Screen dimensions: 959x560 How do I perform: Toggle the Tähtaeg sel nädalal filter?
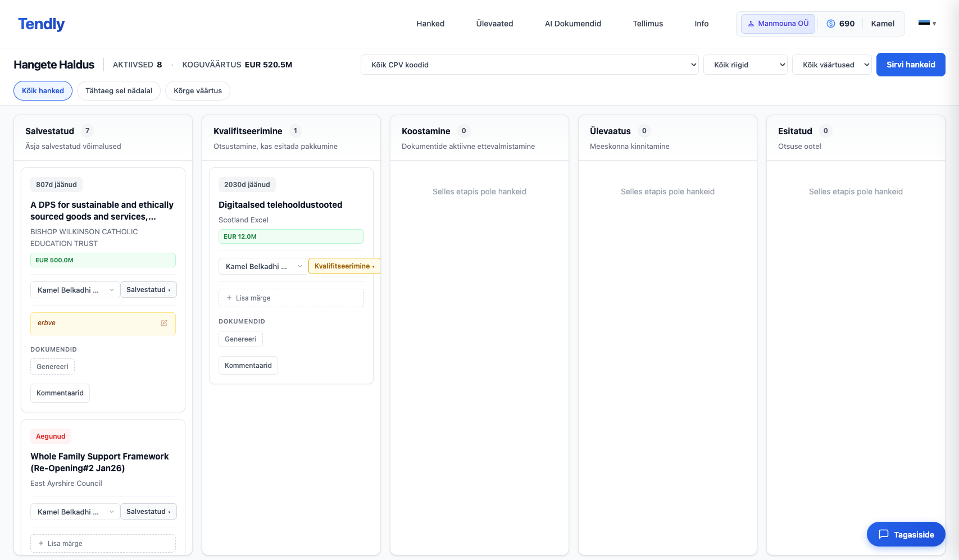[119, 91]
